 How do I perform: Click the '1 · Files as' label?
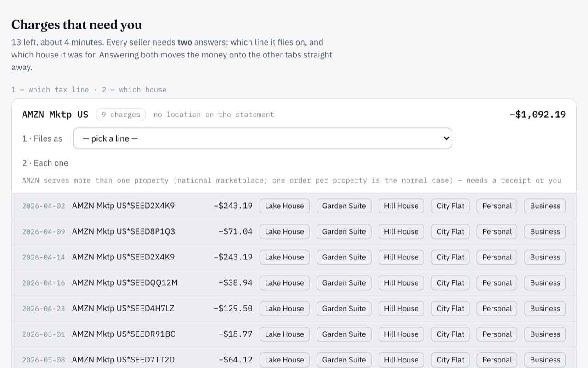pos(42,138)
